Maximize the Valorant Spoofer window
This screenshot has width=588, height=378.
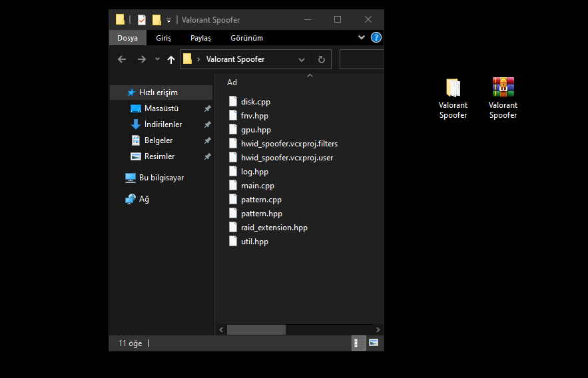coord(338,19)
